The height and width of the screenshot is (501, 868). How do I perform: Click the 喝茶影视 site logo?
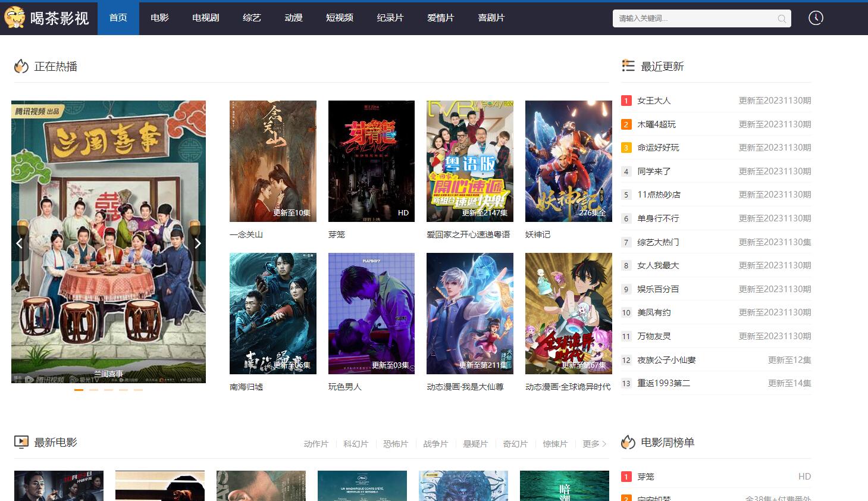point(47,18)
